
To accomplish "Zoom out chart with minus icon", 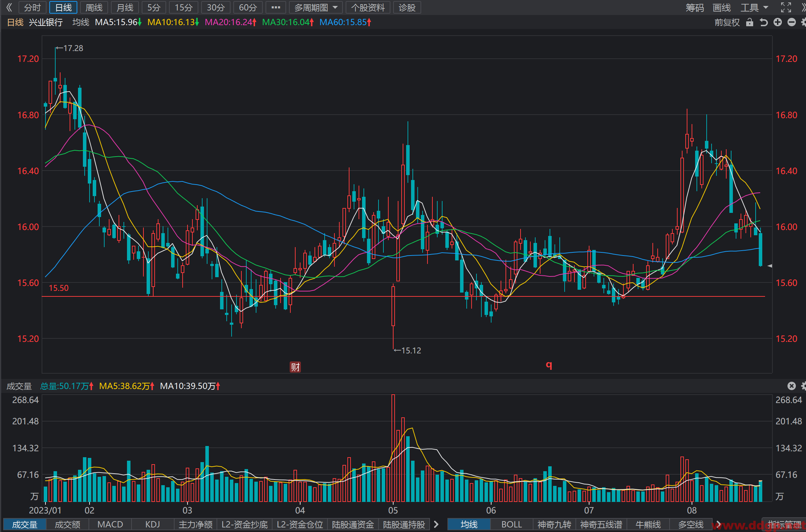I will 792,22.
